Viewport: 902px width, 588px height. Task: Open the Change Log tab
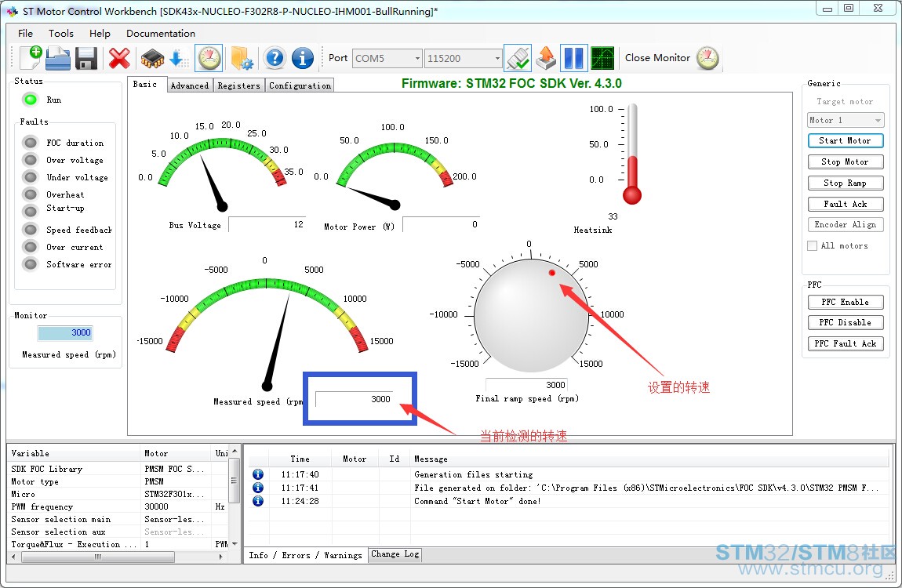pos(395,554)
